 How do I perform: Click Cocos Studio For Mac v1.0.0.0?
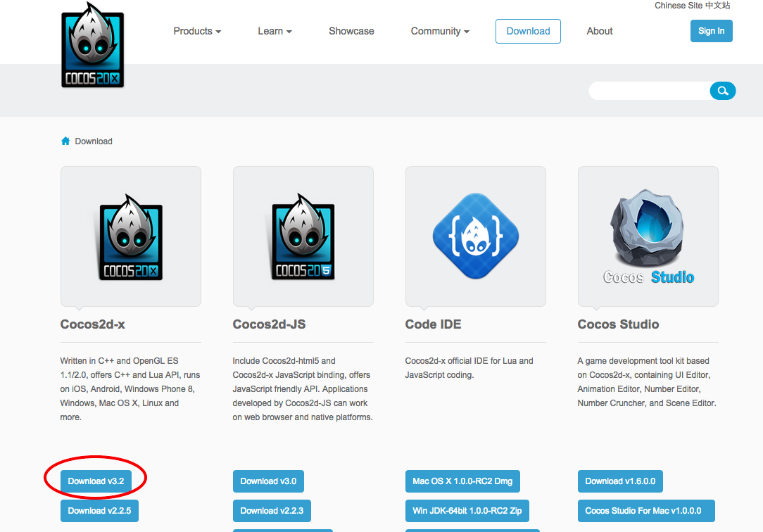coord(646,511)
